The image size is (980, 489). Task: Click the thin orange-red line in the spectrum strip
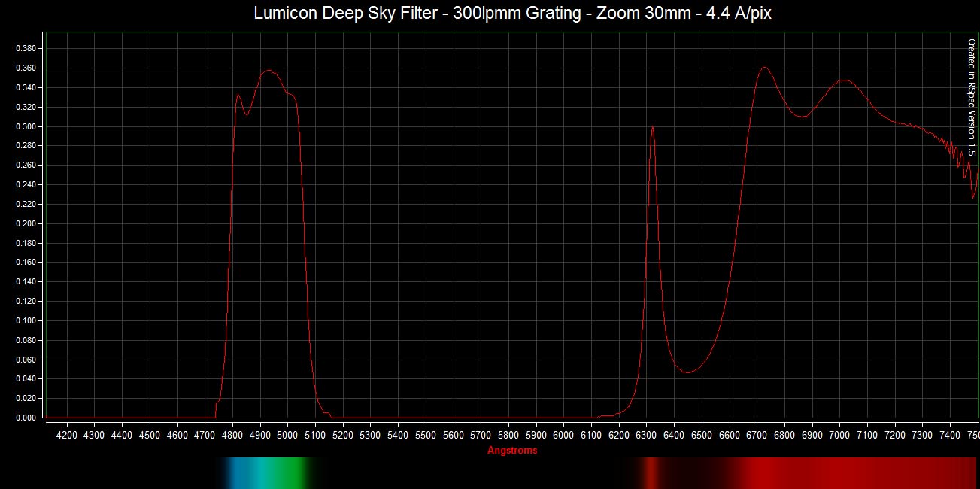point(651,472)
